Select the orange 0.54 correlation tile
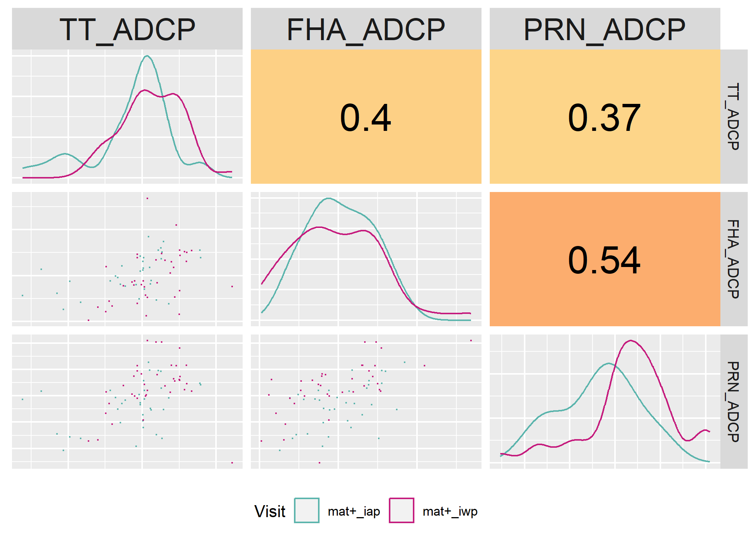The image size is (756, 540). (605, 259)
